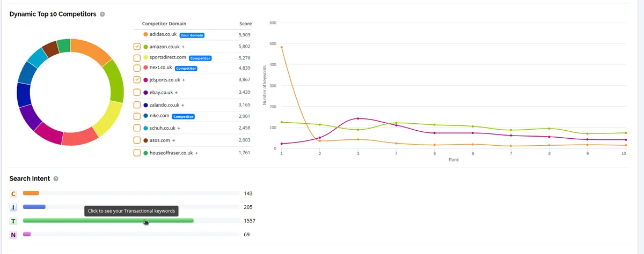Click the Commercial intent orange bar
644x254 pixels.
[x=31, y=193]
